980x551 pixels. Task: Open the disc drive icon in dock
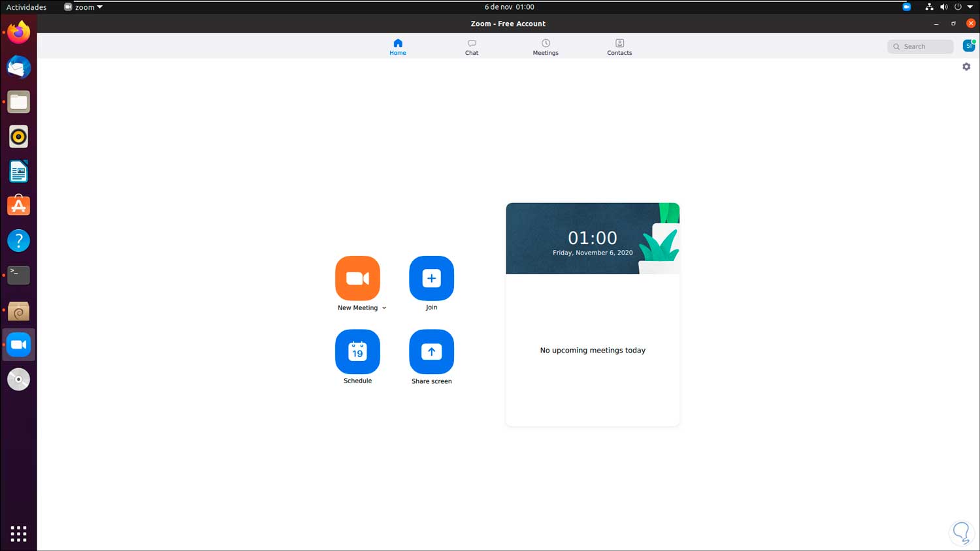(x=18, y=379)
